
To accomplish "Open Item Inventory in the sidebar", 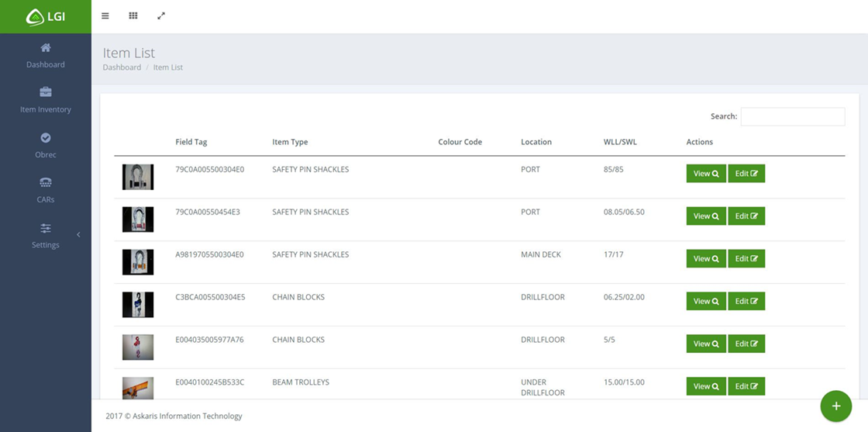I will pyautogui.click(x=46, y=100).
